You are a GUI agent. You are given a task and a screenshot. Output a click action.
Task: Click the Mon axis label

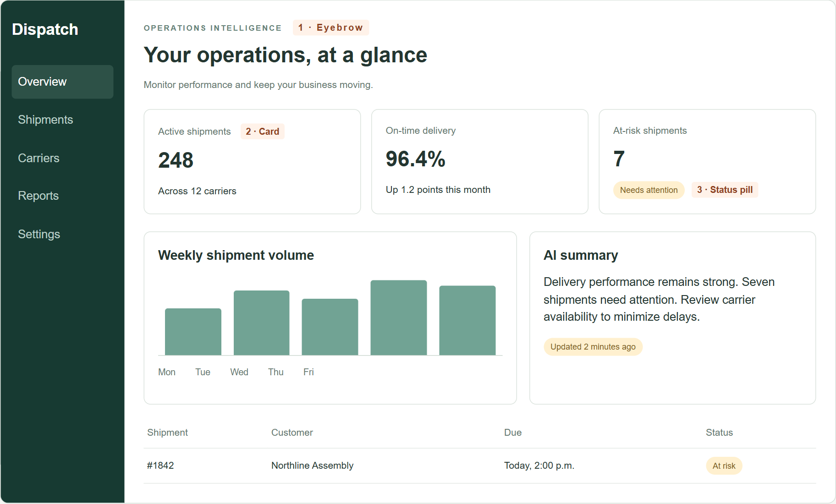point(167,372)
